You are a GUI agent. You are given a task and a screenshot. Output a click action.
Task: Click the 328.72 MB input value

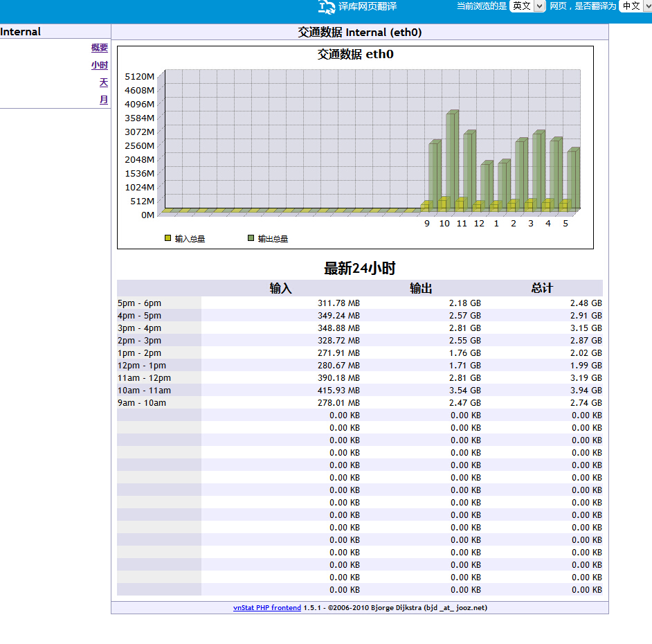point(339,340)
